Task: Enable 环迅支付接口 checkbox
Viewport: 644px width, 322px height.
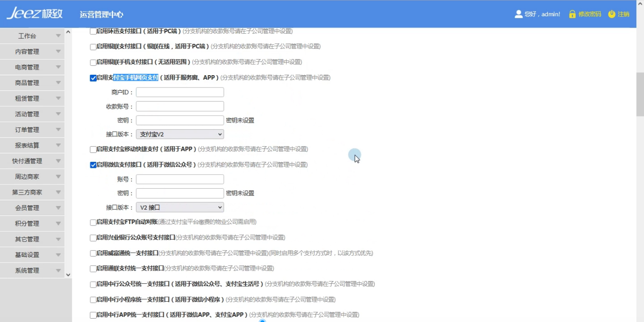Action: click(93, 31)
